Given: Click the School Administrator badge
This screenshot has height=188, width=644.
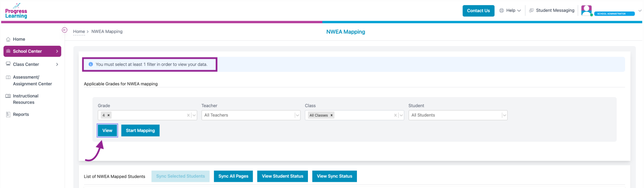Looking at the screenshot, I should [x=614, y=14].
